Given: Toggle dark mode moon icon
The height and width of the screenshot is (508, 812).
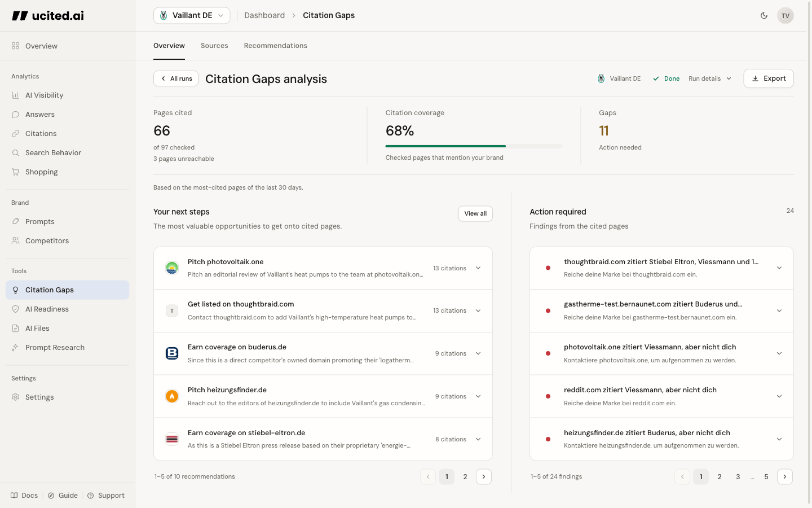Looking at the screenshot, I should [x=764, y=16].
